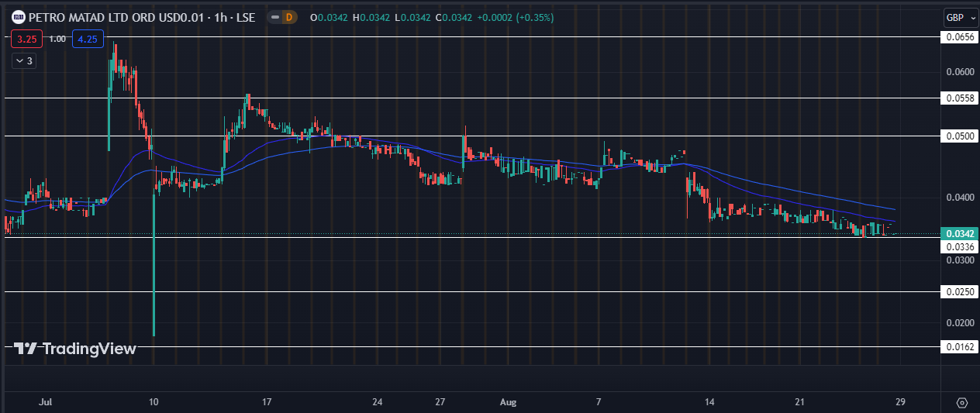980x413 pixels.
Task: Click the 'Aug' date on time axis
Action: coord(508,402)
